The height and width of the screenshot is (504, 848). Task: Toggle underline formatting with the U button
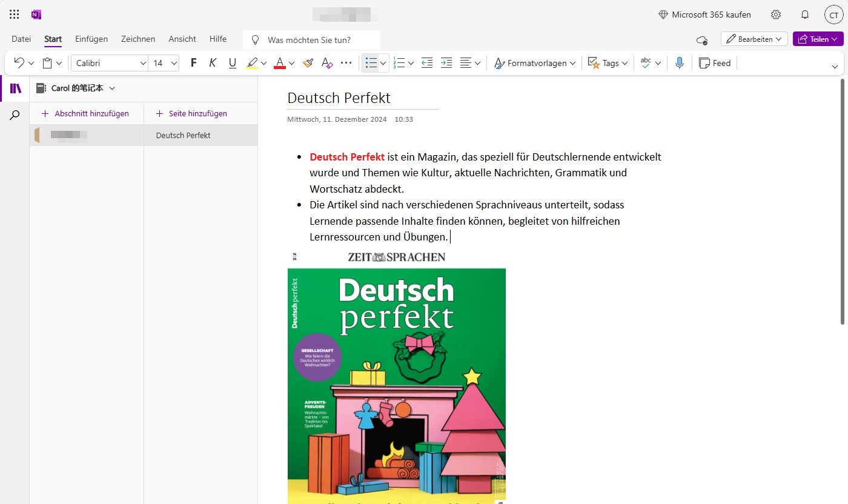pos(232,63)
